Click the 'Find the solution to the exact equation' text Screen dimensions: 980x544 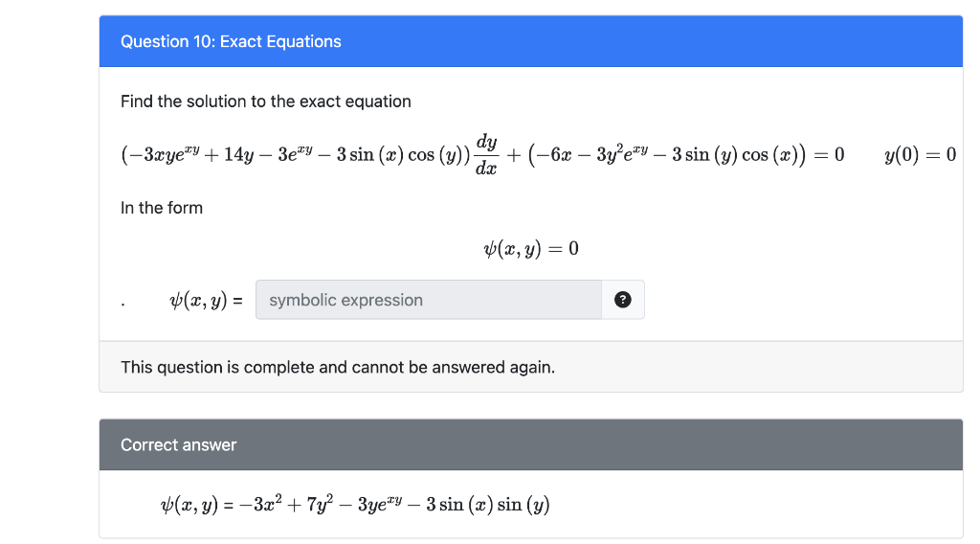pos(266,102)
